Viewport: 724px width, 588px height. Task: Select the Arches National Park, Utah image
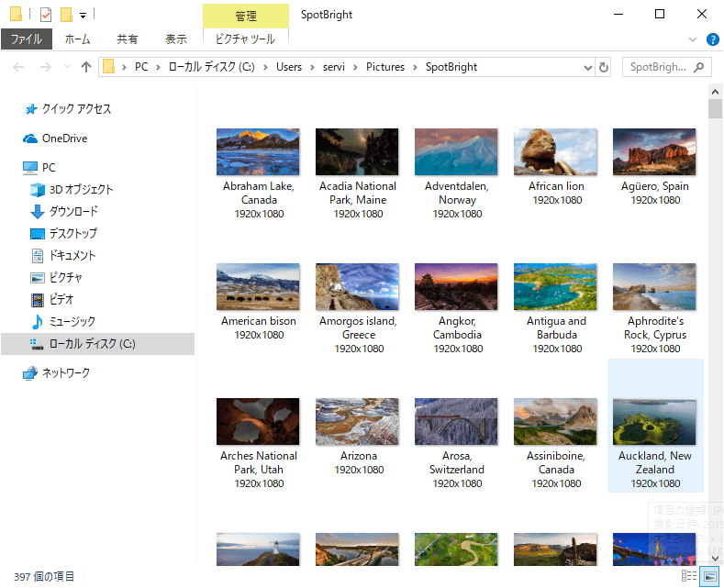[x=258, y=421]
